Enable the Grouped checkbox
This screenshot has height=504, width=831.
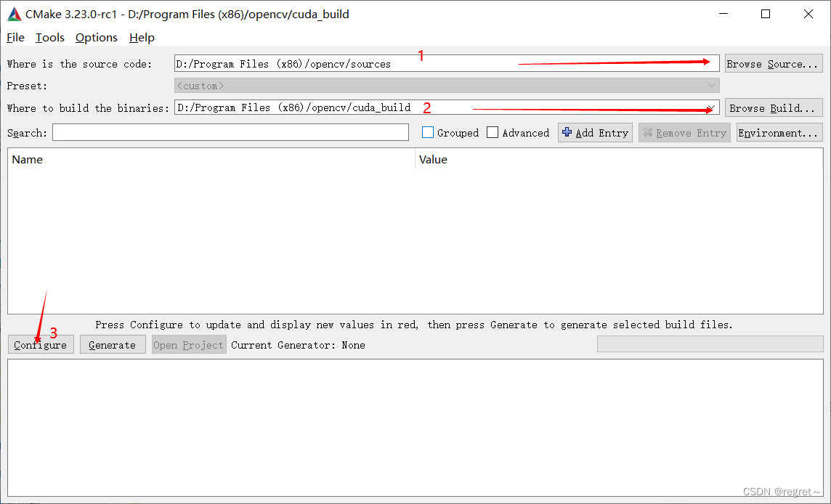click(427, 132)
